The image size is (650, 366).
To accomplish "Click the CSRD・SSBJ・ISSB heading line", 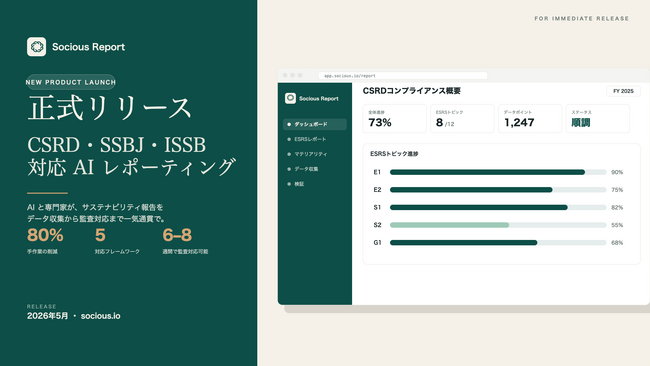I will pos(116,145).
